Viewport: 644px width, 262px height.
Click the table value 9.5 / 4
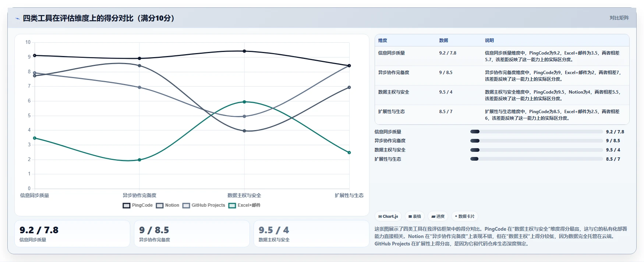446,92
